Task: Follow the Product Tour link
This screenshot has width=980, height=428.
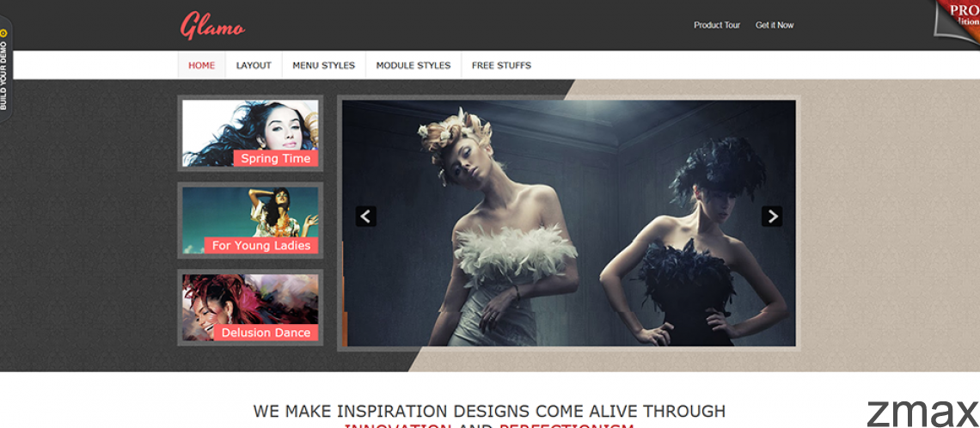Action: pos(717,25)
